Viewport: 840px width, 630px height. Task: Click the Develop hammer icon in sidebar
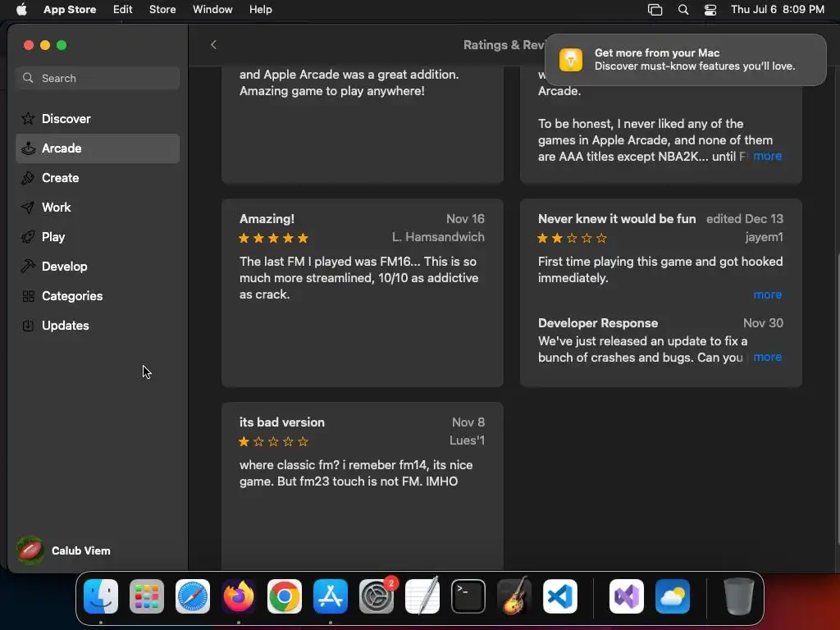pos(28,267)
